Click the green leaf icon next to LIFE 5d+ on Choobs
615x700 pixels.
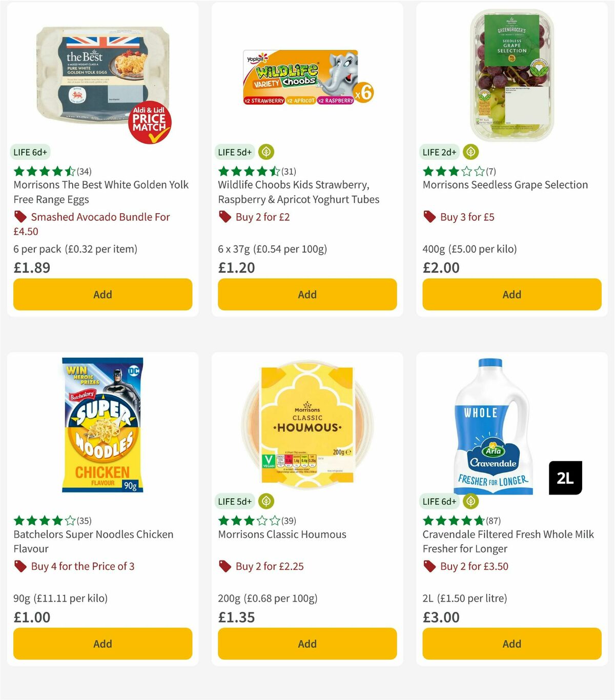click(266, 152)
